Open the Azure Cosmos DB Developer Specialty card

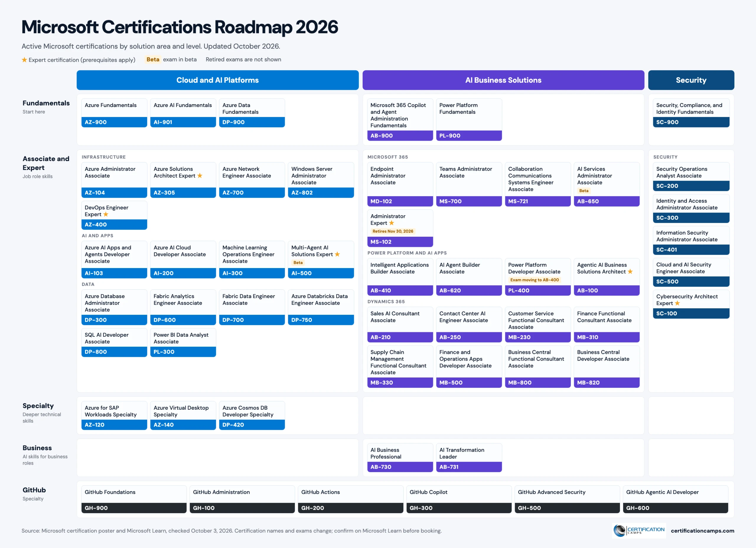252,416
